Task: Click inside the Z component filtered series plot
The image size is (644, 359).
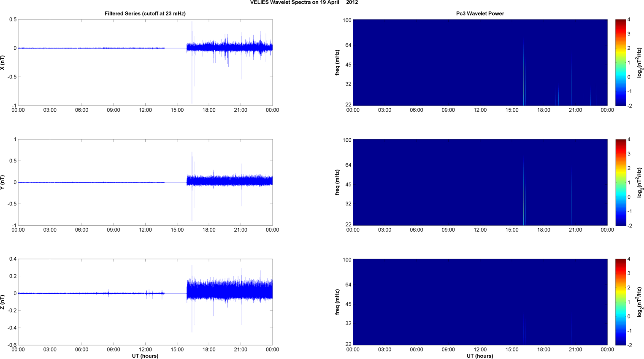Action: (145, 302)
